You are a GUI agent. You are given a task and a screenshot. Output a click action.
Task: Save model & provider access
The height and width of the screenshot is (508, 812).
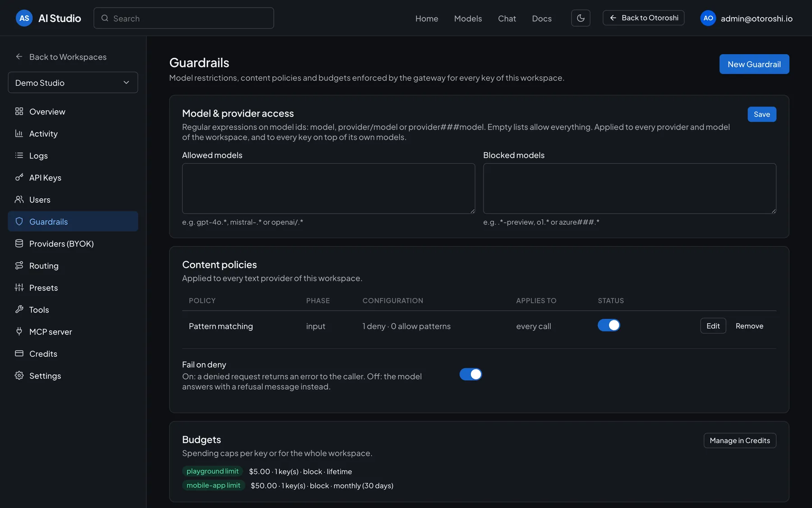pos(762,114)
